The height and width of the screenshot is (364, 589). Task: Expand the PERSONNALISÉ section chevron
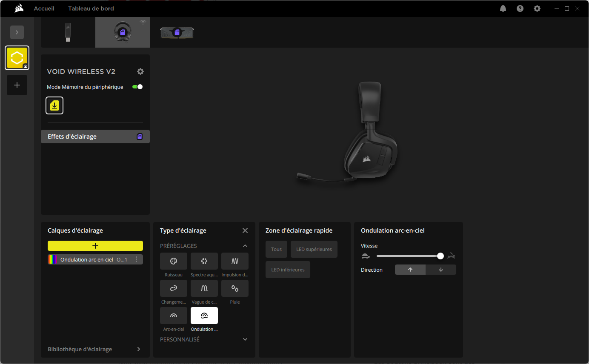[245, 339]
